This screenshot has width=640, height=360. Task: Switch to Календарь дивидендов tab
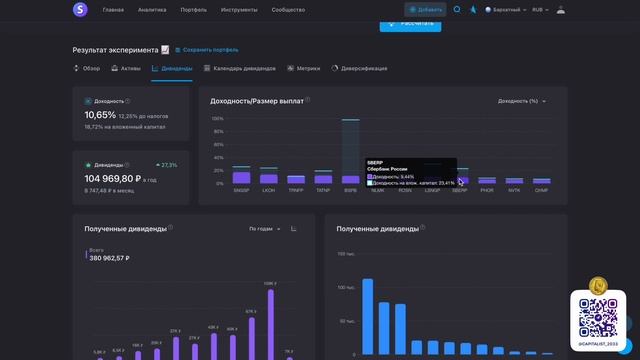pos(240,69)
